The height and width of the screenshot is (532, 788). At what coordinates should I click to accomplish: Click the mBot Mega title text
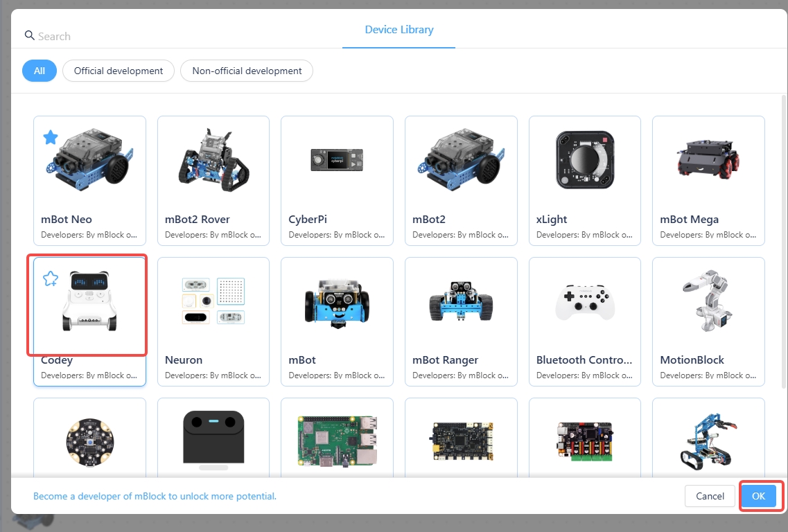coord(689,220)
